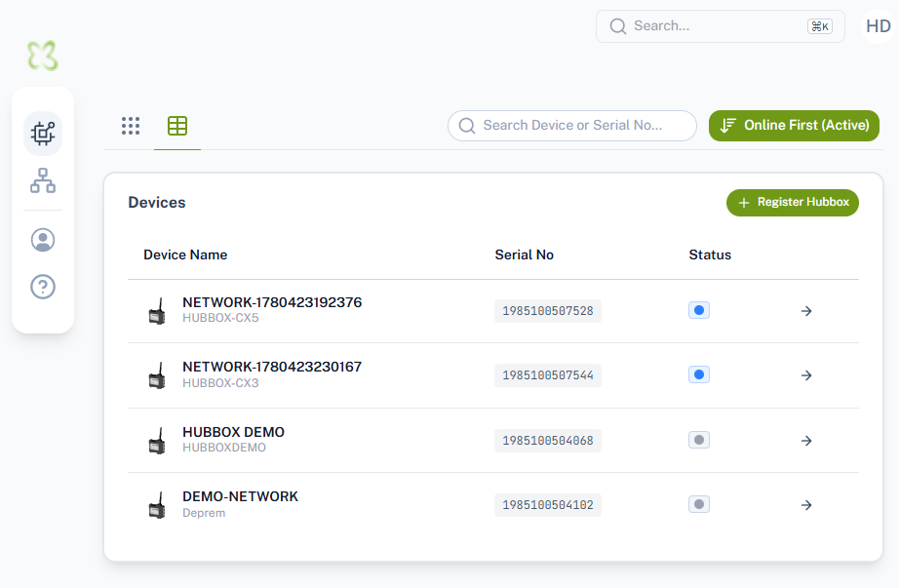Viewport: 899px width, 588px height.
Task: Click magnifier icon in device search field
Action: tap(467, 126)
